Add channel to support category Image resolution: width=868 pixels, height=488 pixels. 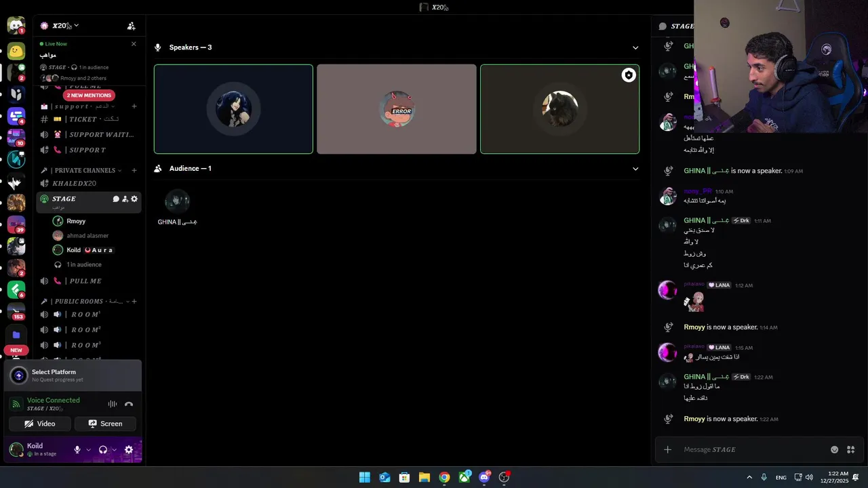coord(134,106)
